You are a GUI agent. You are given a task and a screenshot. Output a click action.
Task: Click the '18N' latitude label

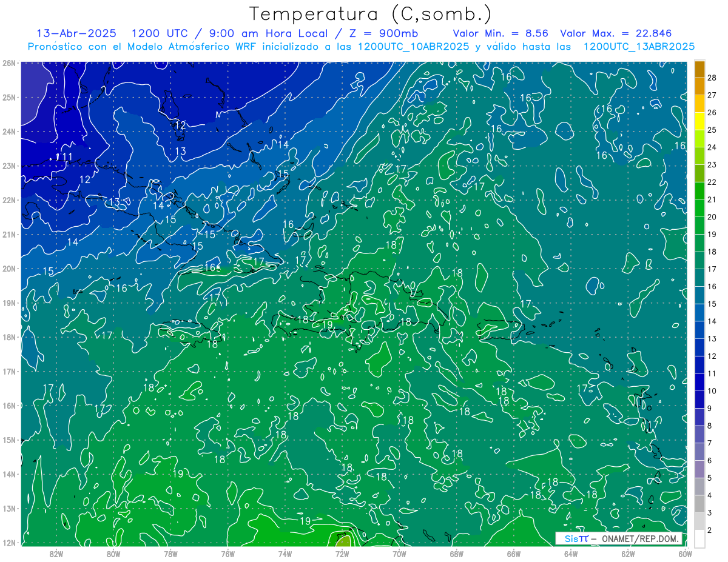coord(8,337)
